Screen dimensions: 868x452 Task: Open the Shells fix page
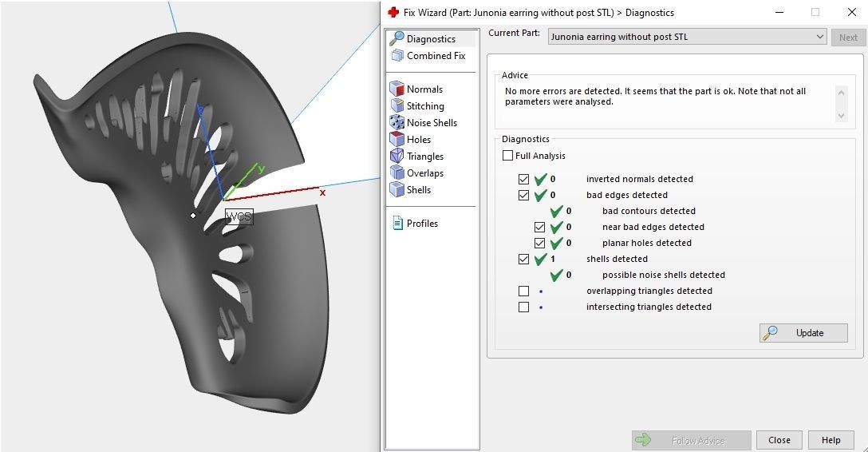coord(419,189)
